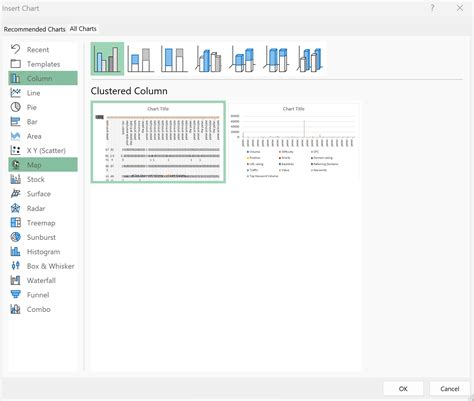Select the Clustered Column subtype icon
This screenshot has width=474, height=401.
107,59
